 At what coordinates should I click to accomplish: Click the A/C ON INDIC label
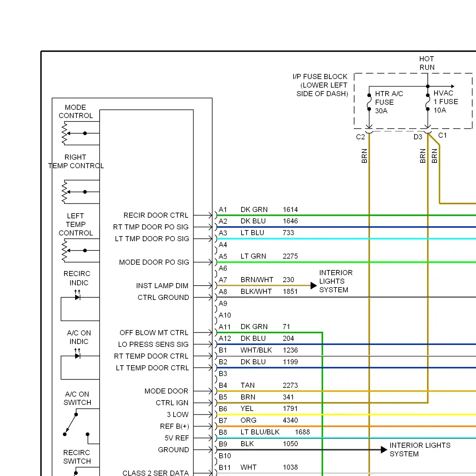79,337
